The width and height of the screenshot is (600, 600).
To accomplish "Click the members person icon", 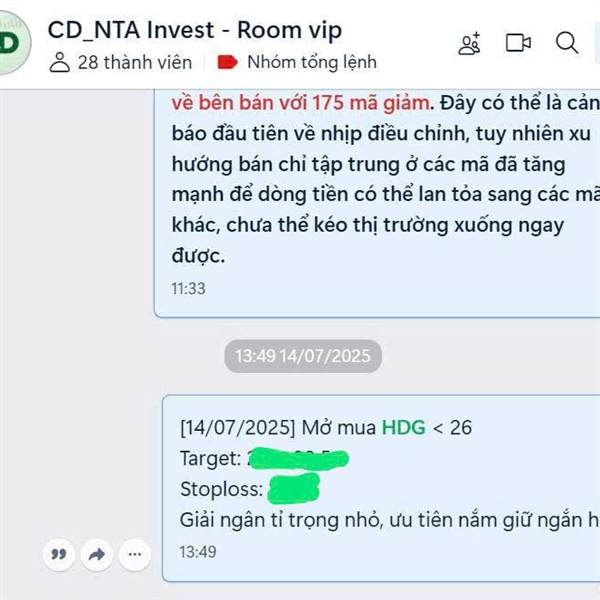I will click(60, 62).
